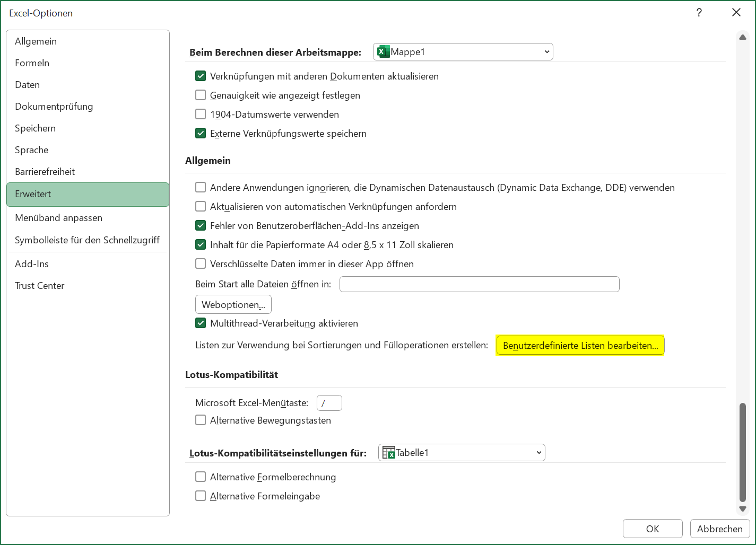Click the scrollbar up arrow
Viewport: 756px width, 545px height.
[743, 37]
